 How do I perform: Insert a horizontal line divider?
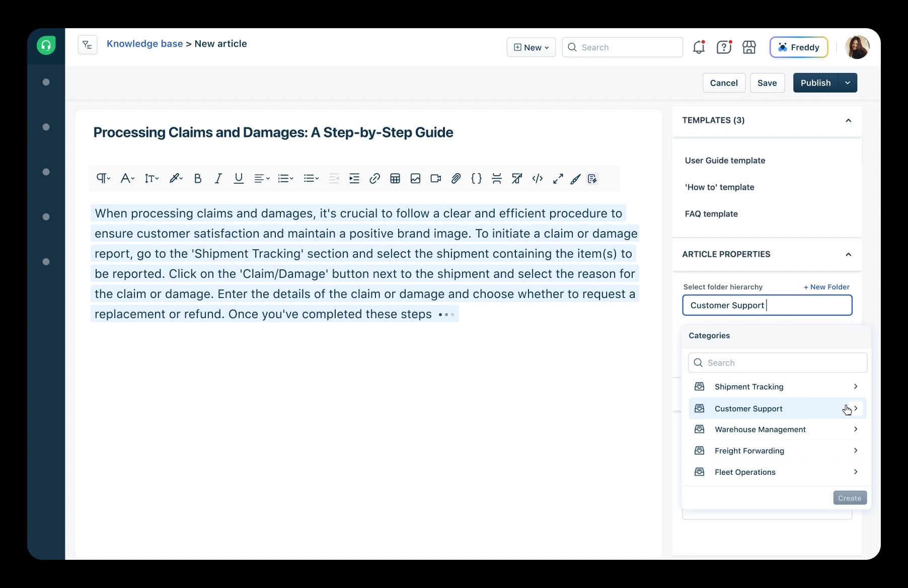pos(497,178)
